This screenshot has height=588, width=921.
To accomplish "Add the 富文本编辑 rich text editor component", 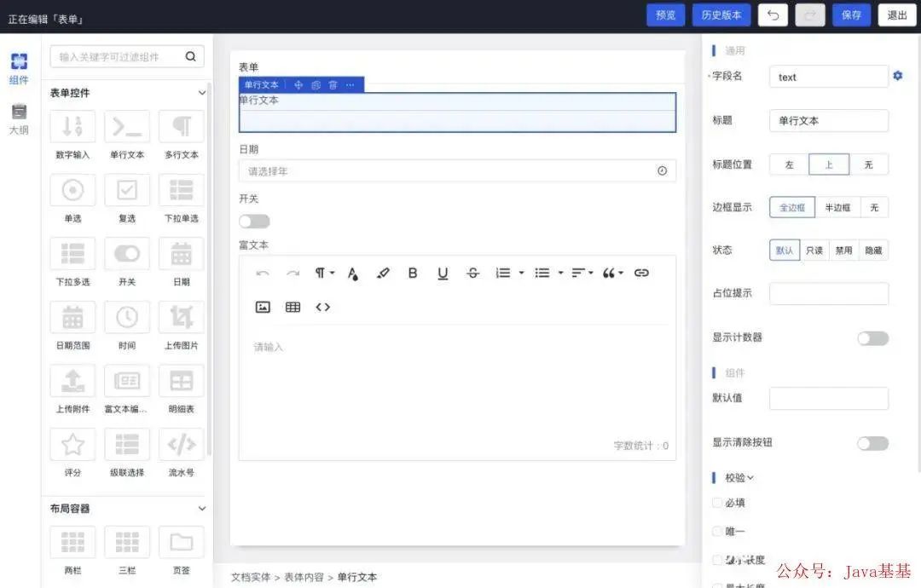I will [x=127, y=381].
